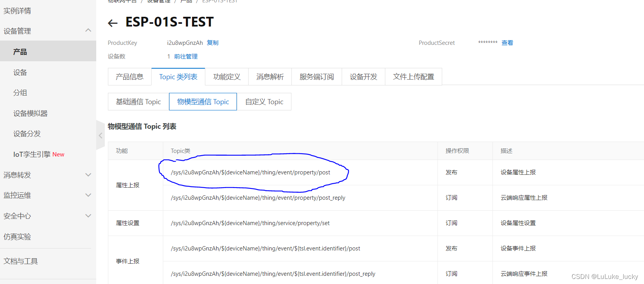Open 设备 in the sidebar

pyautogui.click(x=20, y=73)
